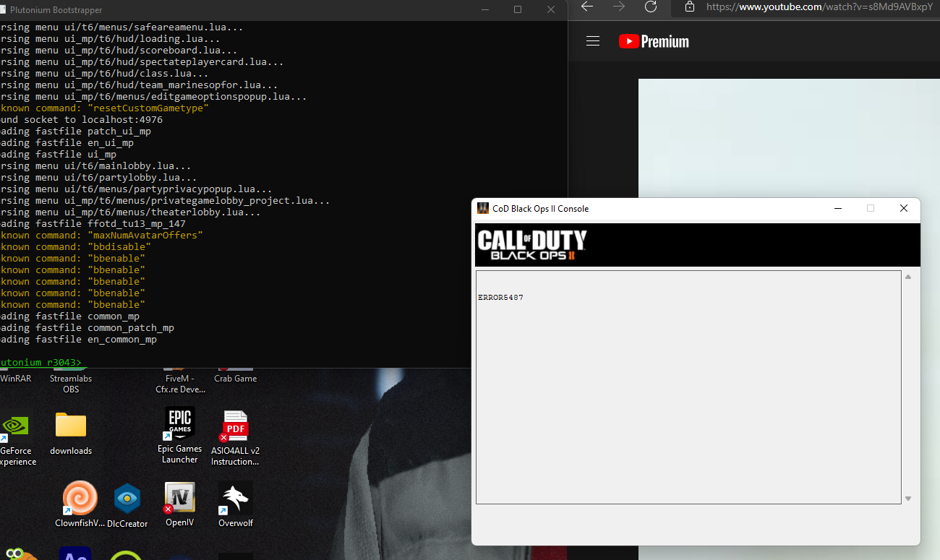
Task: Click the Plutonium Bootstrapper title bar icon
Action: pos(4,9)
